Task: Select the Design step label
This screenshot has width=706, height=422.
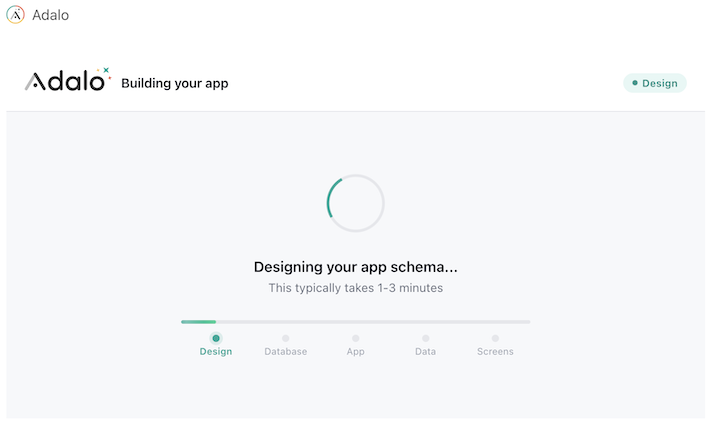Action: click(x=216, y=352)
